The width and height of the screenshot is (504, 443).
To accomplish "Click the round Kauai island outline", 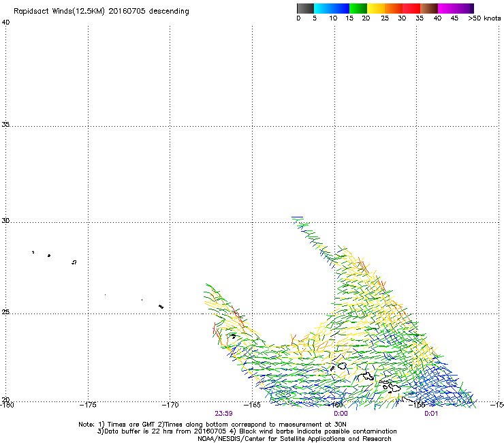I will [x=342, y=366].
